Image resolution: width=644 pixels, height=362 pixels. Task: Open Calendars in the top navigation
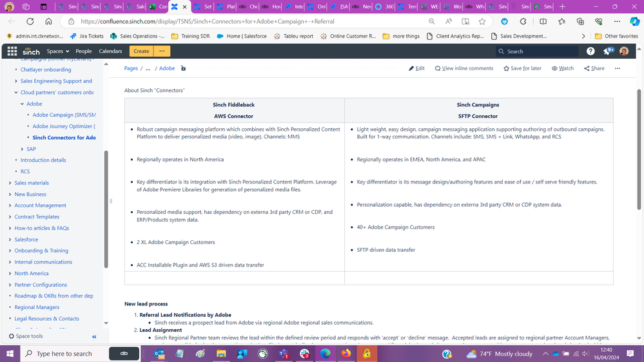tap(110, 52)
